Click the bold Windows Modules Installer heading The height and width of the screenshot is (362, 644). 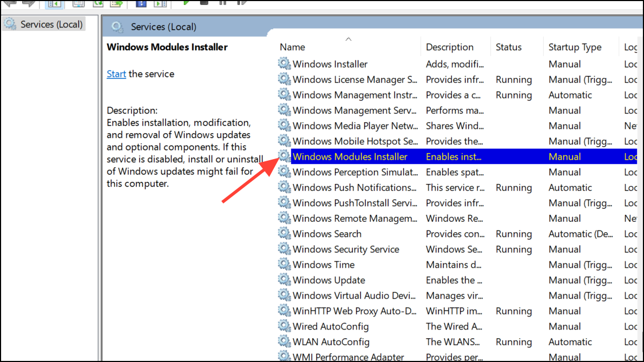[x=167, y=47]
